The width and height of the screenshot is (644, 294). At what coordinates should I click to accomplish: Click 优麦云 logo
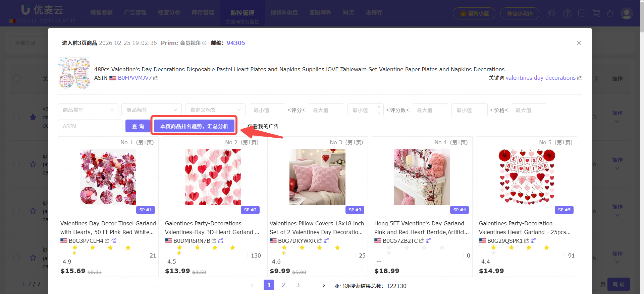pyautogui.click(x=42, y=10)
